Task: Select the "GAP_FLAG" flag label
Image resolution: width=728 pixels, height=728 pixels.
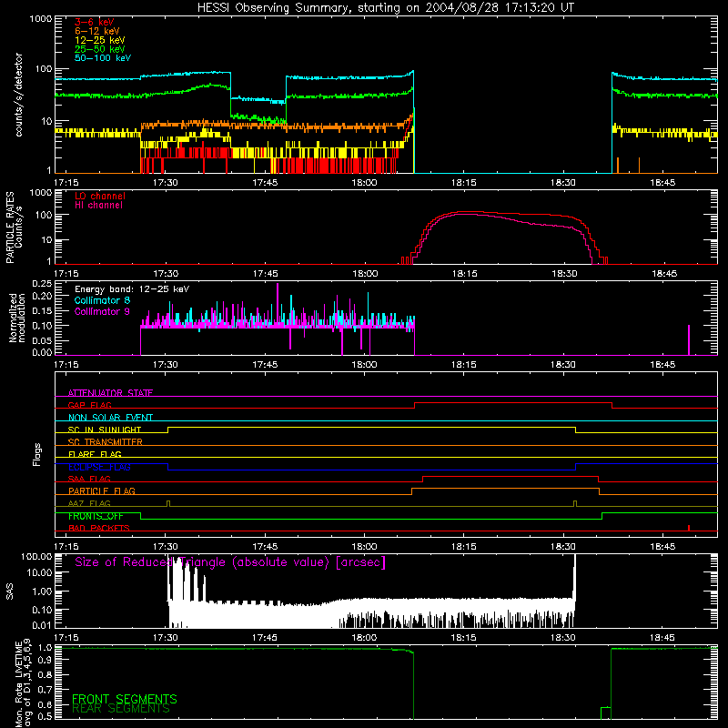Action: click(x=89, y=405)
